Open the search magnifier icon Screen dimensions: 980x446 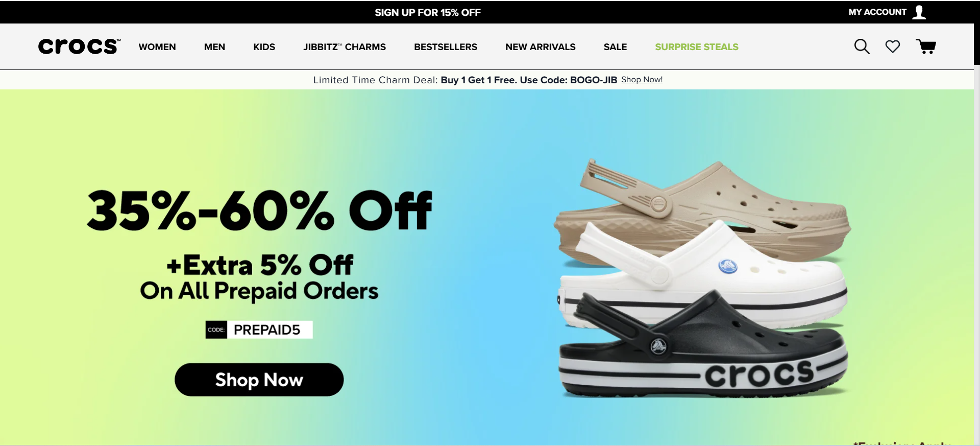[862, 46]
